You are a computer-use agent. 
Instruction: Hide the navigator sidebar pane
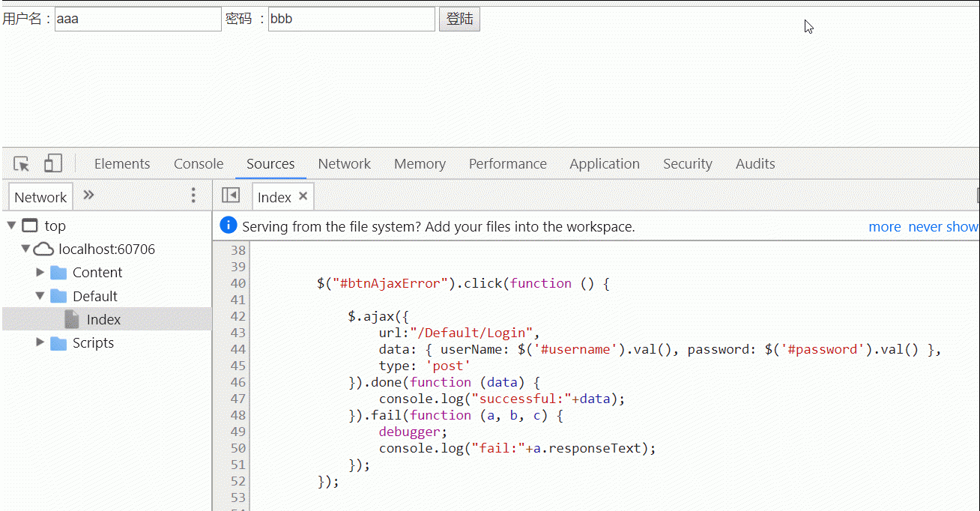231,196
